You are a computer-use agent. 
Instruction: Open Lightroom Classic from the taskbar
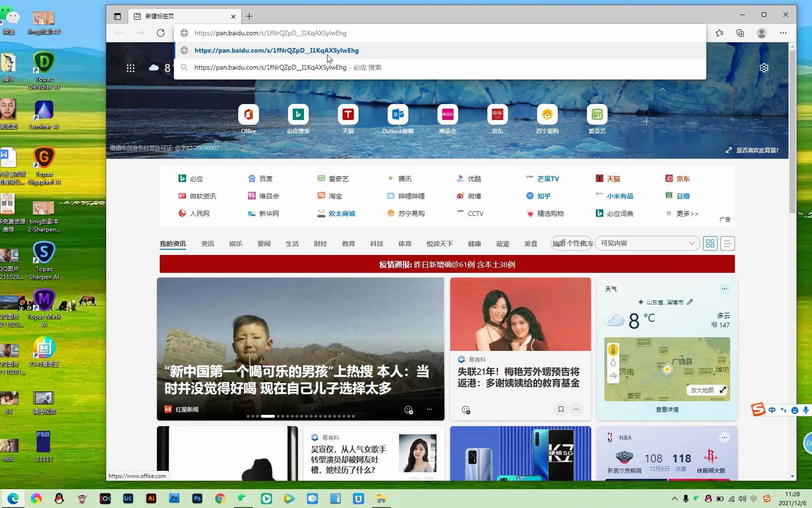[x=128, y=499]
